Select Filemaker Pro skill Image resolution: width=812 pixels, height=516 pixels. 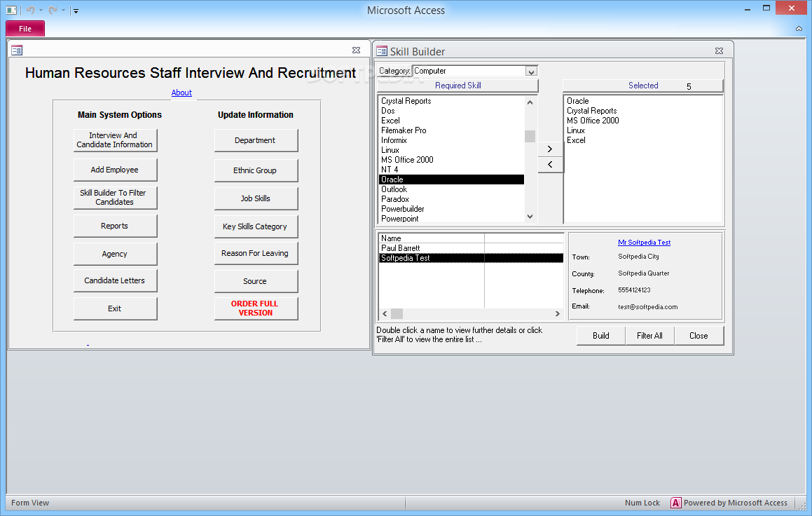[x=451, y=130]
